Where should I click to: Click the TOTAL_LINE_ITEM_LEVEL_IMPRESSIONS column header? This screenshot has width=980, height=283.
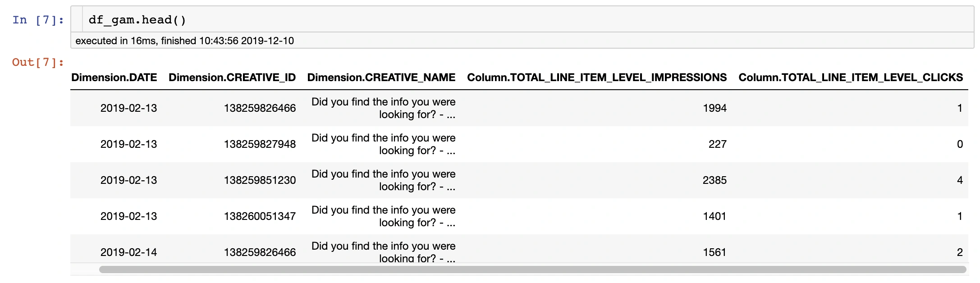596,78
